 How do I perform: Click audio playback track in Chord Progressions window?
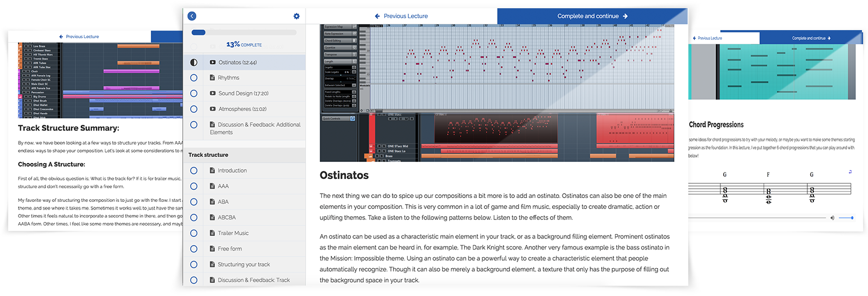coord(757,218)
